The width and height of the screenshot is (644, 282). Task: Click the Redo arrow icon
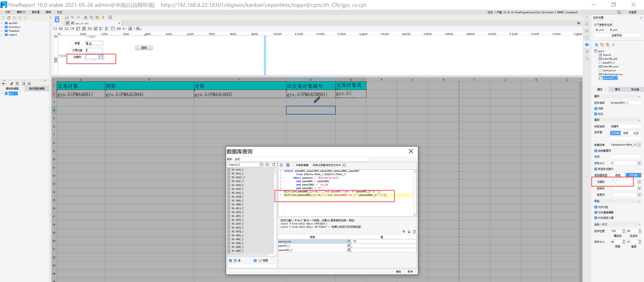[x=78, y=17]
